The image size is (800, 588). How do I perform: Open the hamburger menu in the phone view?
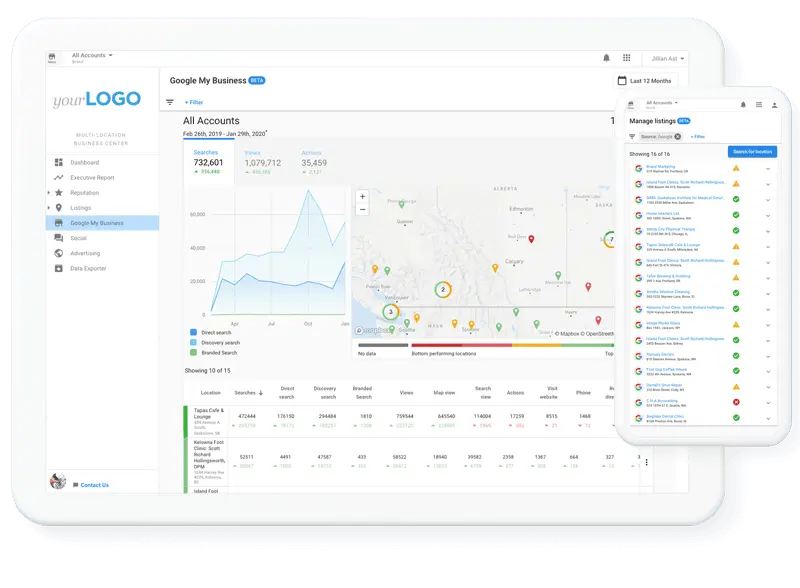pos(759,105)
